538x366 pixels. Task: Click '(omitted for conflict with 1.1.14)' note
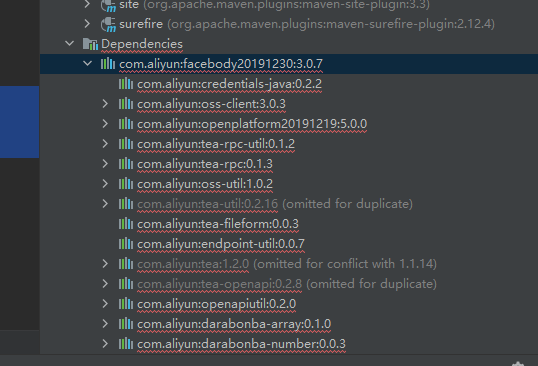tap(345, 264)
